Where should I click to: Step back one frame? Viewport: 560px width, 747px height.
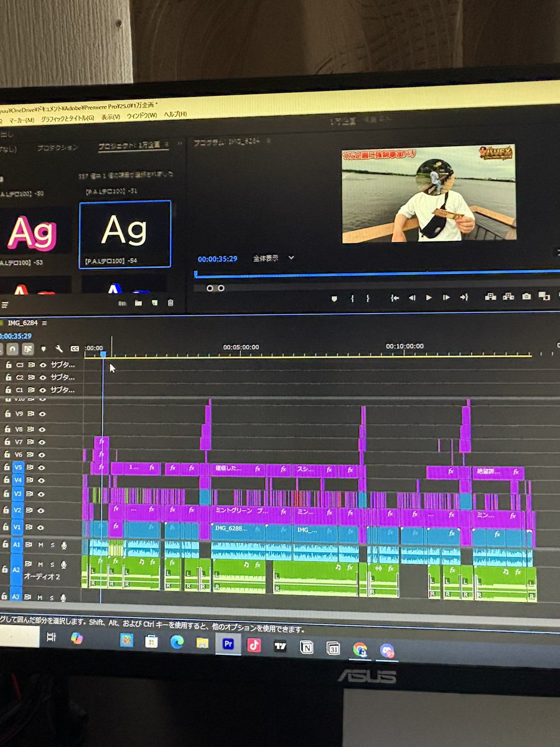pos(411,298)
